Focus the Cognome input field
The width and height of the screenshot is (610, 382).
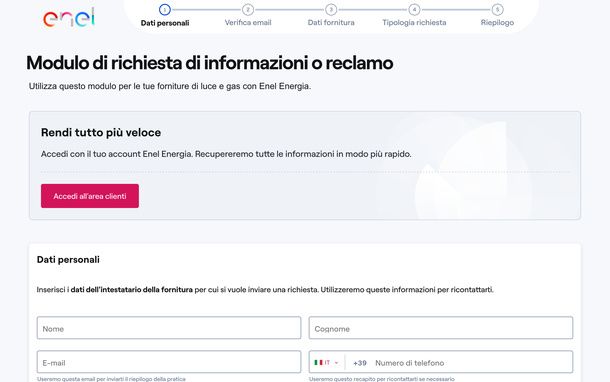pos(441,328)
